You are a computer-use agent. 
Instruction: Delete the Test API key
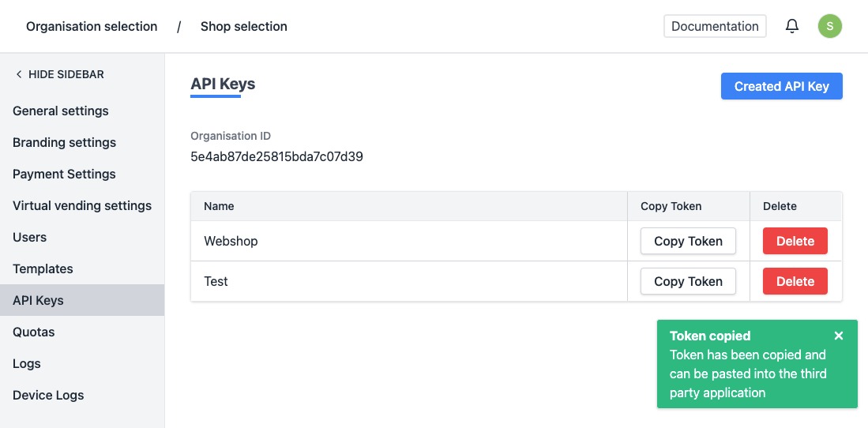[795, 281]
